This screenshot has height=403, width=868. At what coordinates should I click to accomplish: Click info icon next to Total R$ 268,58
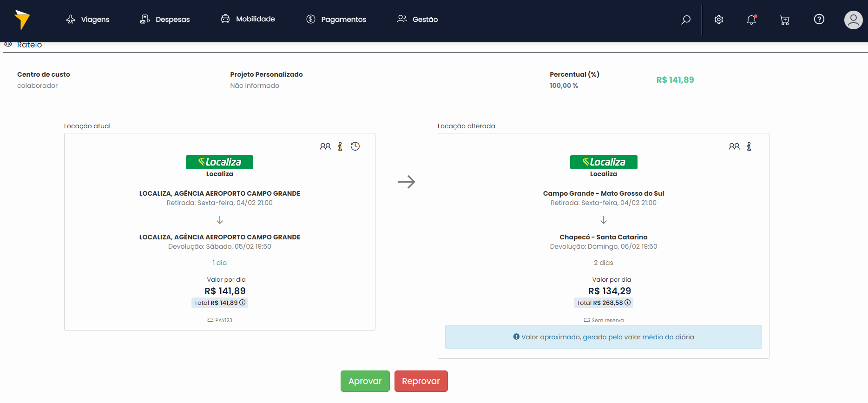coord(628,303)
